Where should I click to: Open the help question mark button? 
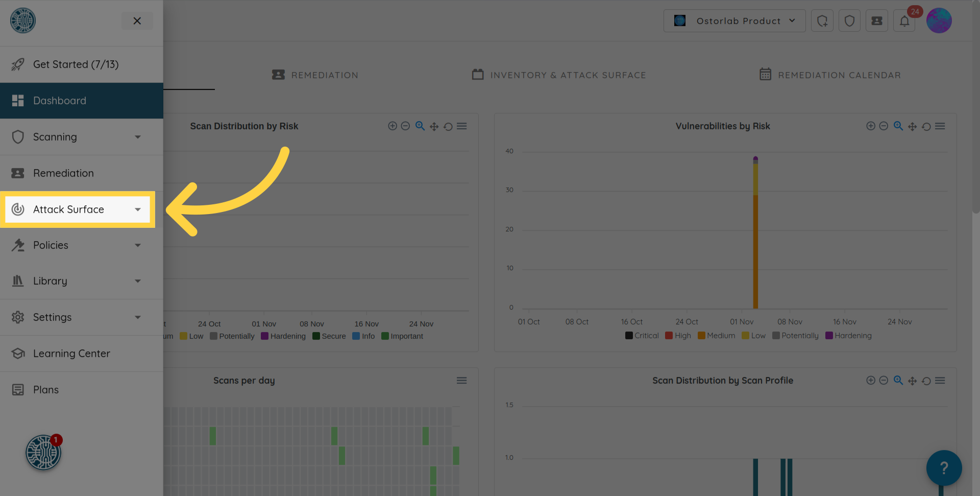coord(944,467)
